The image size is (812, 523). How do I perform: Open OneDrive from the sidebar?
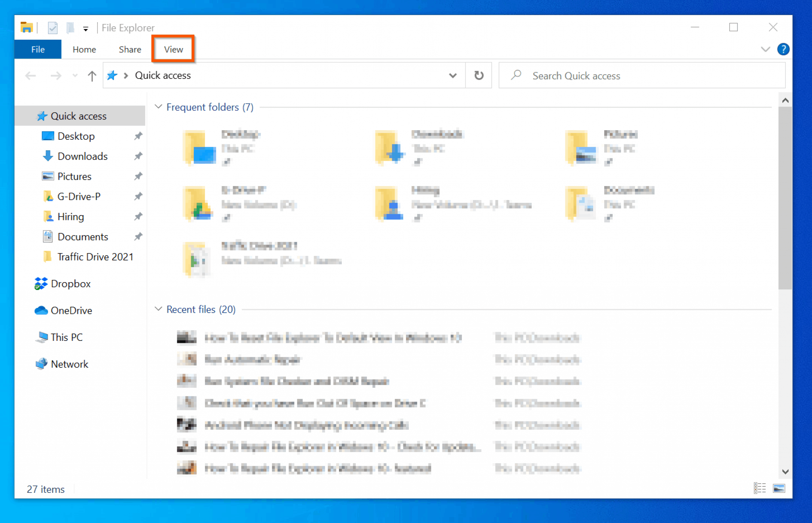(71, 310)
